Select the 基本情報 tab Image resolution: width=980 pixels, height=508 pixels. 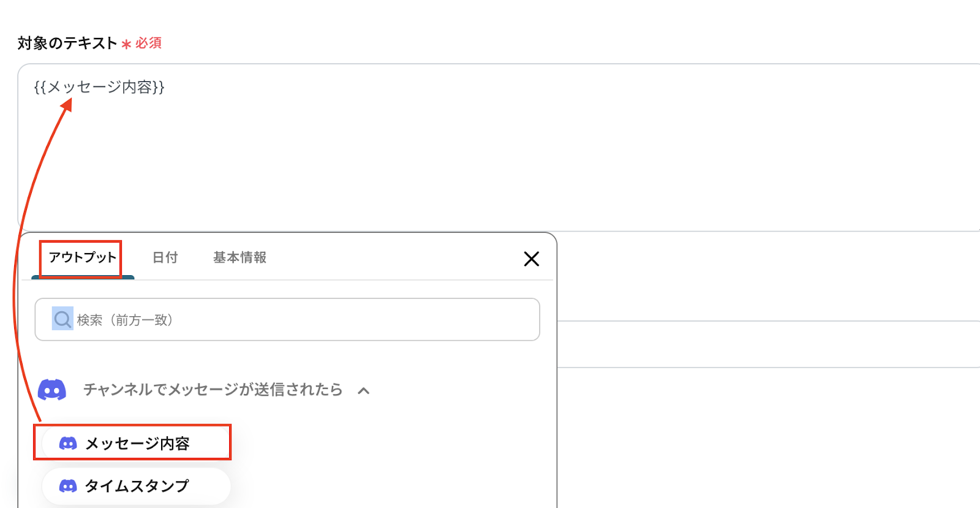pyautogui.click(x=239, y=258)
